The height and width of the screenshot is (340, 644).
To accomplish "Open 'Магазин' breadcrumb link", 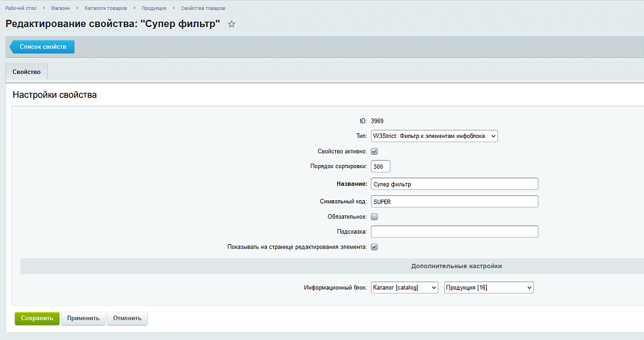I will (60, 8).
